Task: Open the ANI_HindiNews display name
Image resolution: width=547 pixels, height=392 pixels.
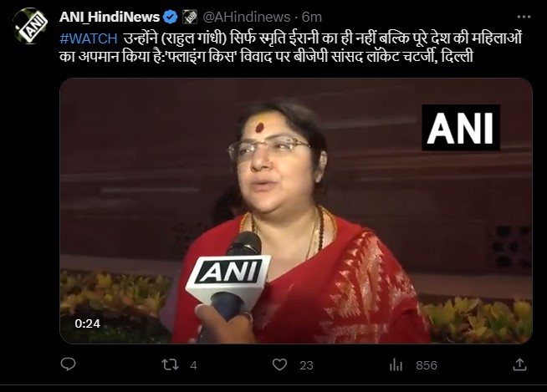Action: 110,17
